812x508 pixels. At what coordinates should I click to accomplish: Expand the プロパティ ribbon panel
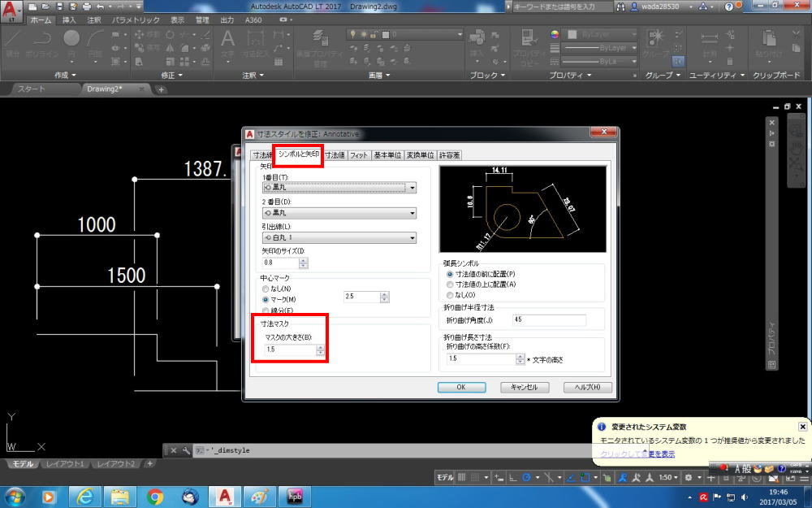coord(570,75)
